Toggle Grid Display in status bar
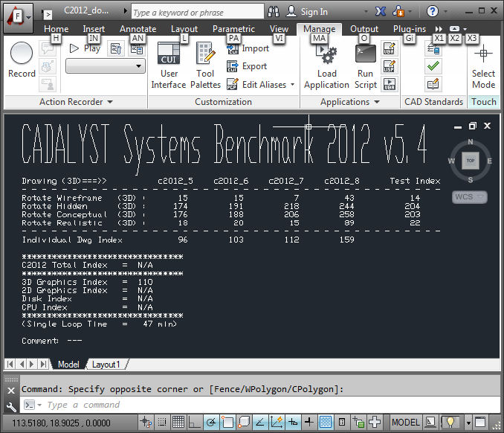This screenshot has width=504, height=433. (178, 422)
